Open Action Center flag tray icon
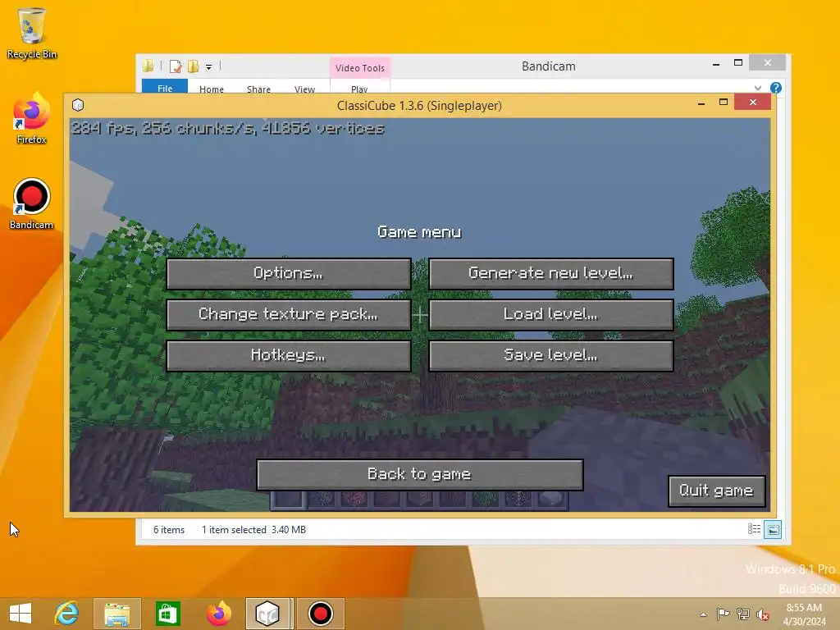 pyautogui.click(x=723, y=614)
